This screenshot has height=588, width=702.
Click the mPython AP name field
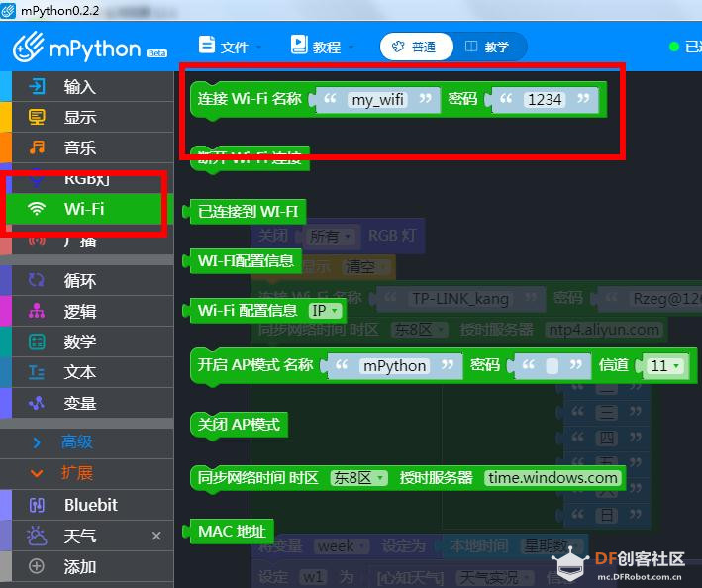coord(394,366)
